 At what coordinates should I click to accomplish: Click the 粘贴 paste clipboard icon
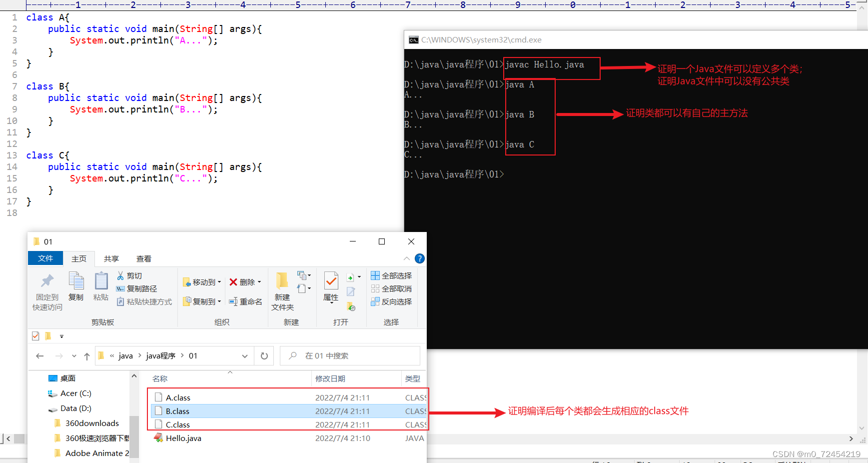(101, 280)
